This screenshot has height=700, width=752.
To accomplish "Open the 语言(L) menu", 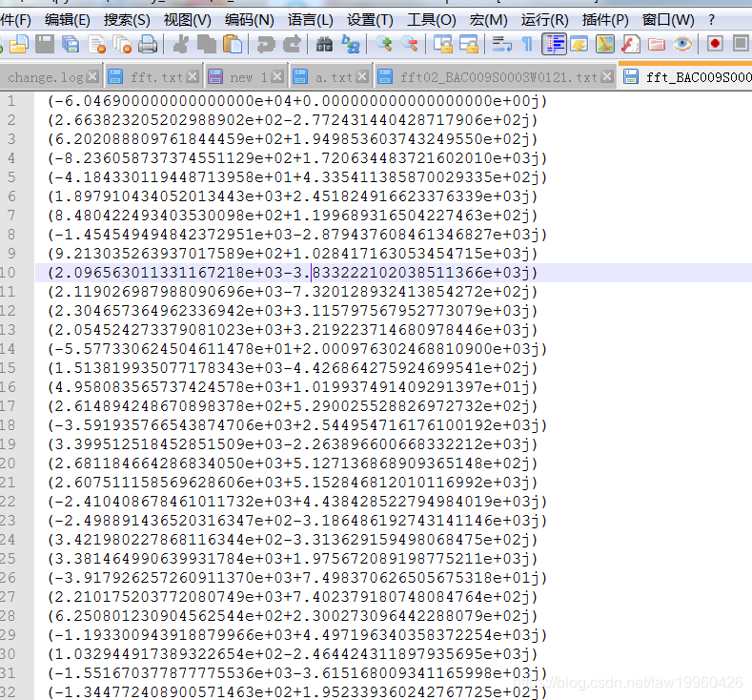I will (x=311, y=20).
